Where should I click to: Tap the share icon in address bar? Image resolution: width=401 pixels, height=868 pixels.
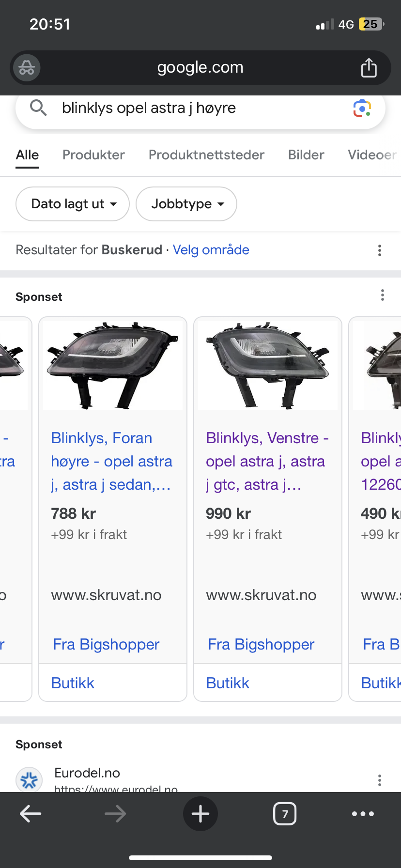pos(369,68)
